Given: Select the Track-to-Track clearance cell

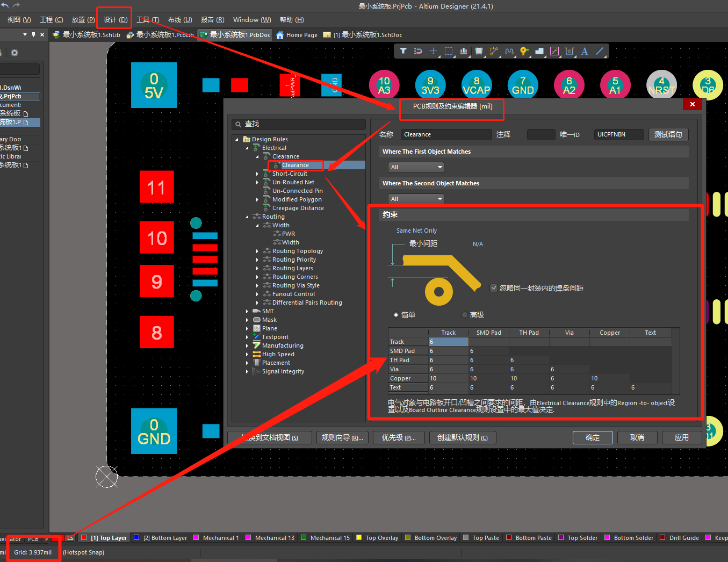Looking at the screenshot, I should click(449, 342).
